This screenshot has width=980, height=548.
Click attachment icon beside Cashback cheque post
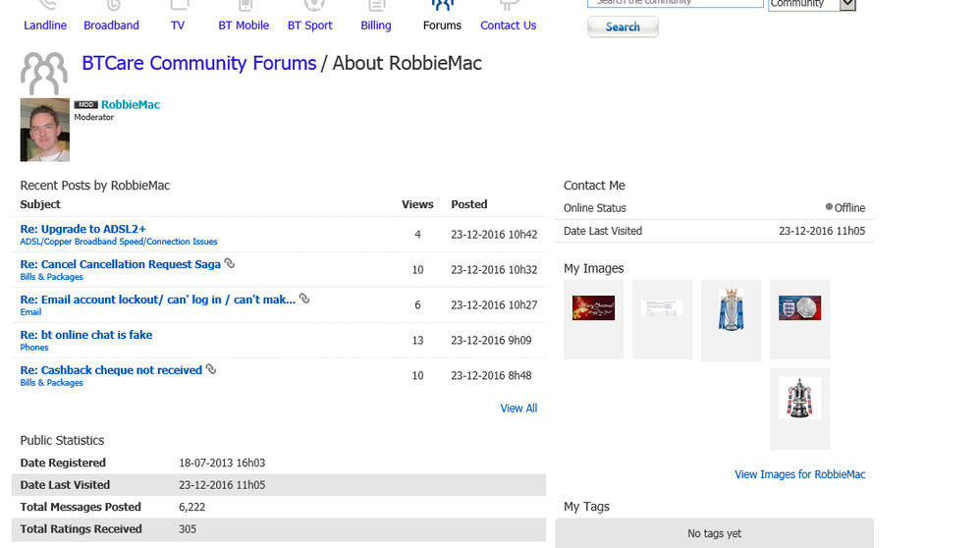(x=210, y=369)
